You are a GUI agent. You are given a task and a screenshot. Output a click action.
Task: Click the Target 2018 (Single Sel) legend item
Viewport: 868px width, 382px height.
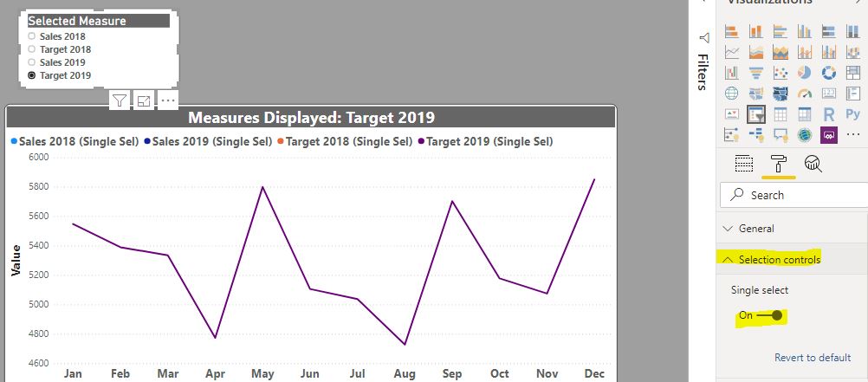click(x=344, y=141)
